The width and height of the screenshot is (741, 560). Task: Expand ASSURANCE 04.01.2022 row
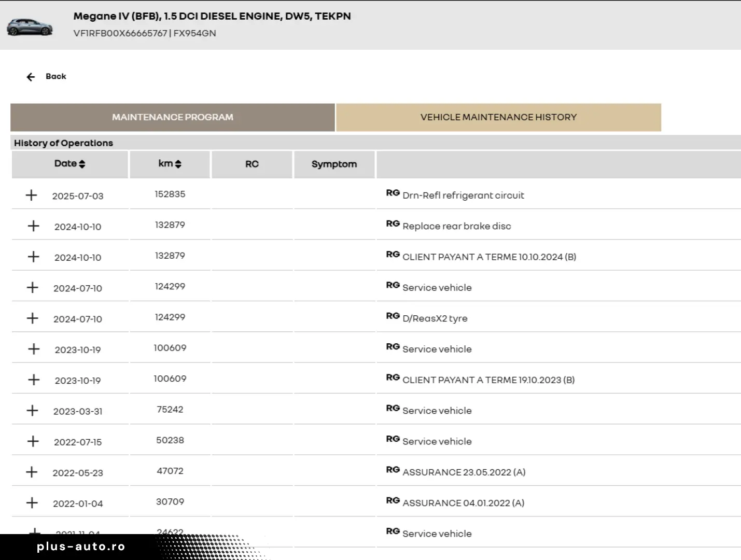[x=32, y=503]
